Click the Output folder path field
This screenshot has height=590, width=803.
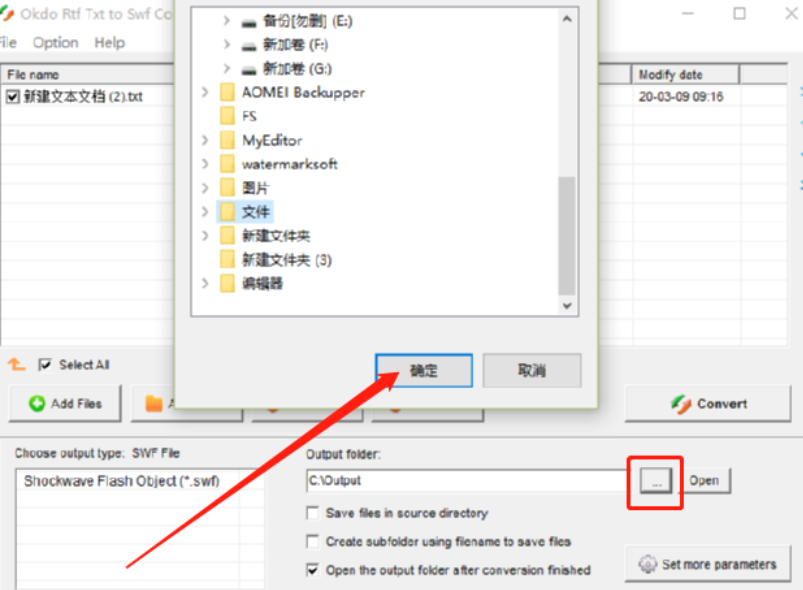pyautogui.click(x=466, y=480)
